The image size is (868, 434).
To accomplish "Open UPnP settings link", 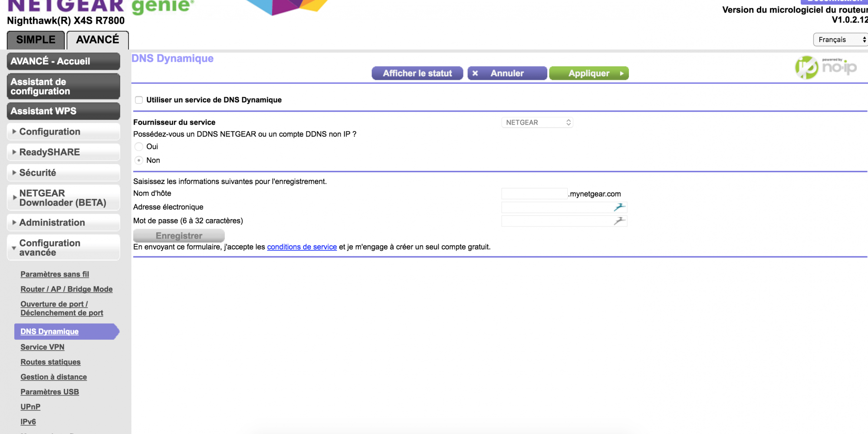I will (x=30, y=407).
